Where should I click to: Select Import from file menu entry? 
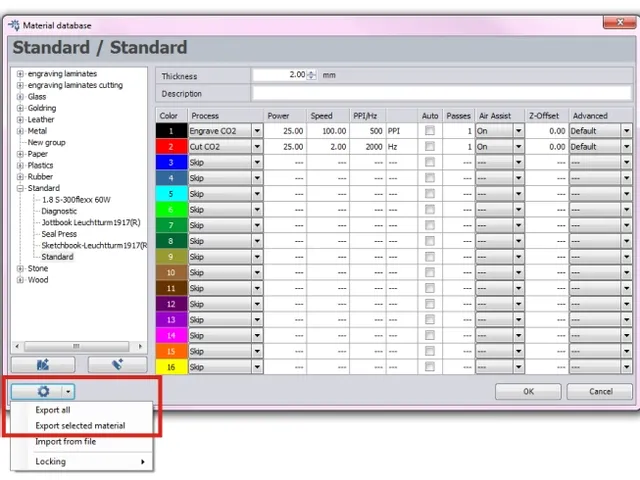click(66, 441)
